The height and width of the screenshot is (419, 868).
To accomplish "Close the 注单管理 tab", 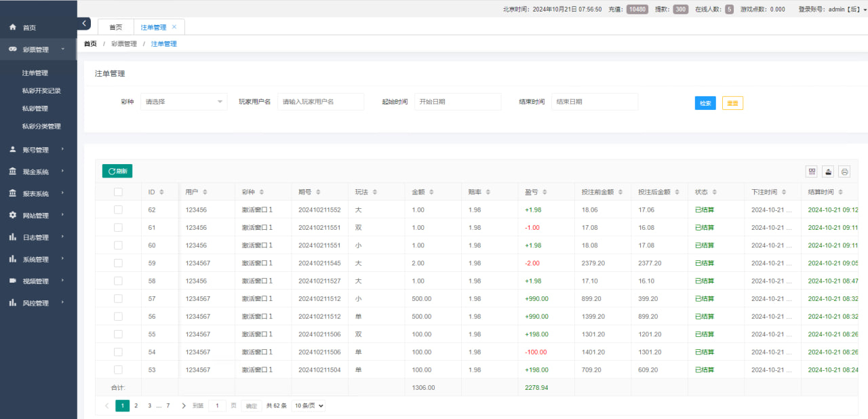I will (x=174, y=27).
